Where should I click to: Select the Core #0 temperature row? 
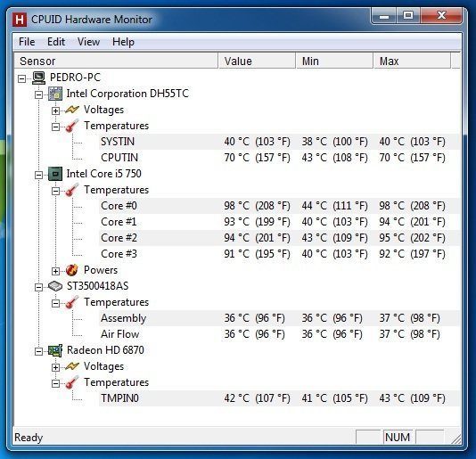coord(279,206)
